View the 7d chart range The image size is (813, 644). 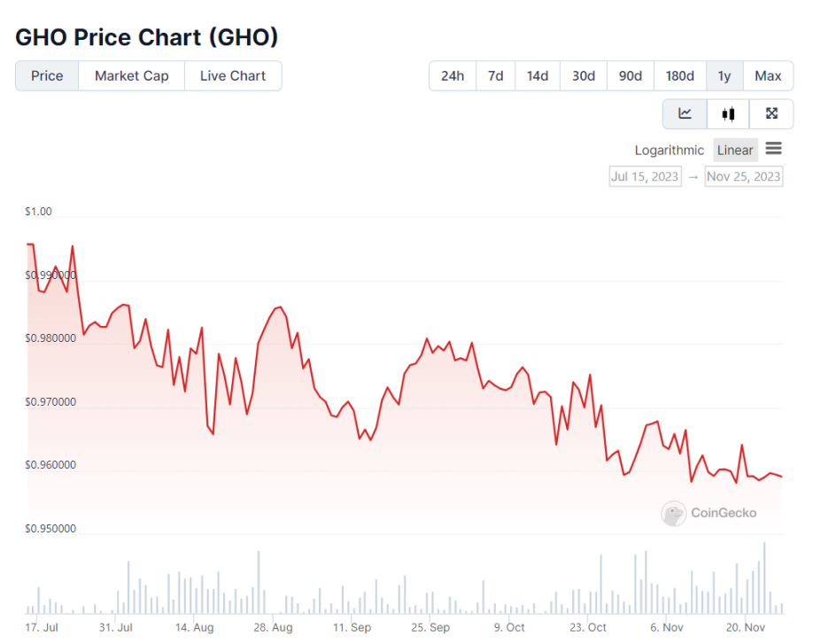click(x=495, y=76)
